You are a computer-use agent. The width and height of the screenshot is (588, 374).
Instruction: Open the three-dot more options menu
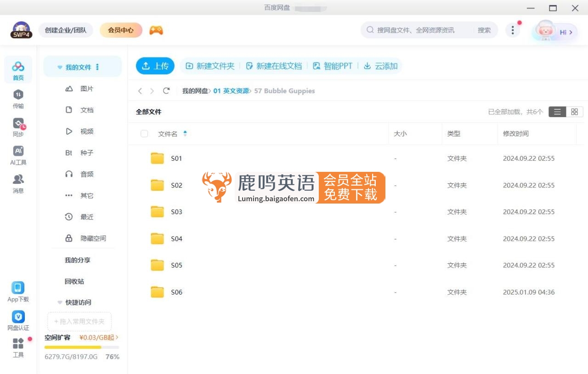[513, 29]
